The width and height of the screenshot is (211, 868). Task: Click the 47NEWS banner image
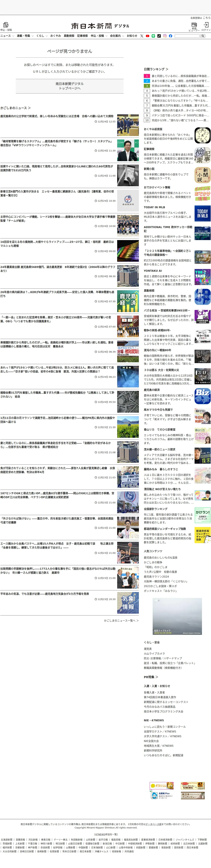click(x=193, y=786)
